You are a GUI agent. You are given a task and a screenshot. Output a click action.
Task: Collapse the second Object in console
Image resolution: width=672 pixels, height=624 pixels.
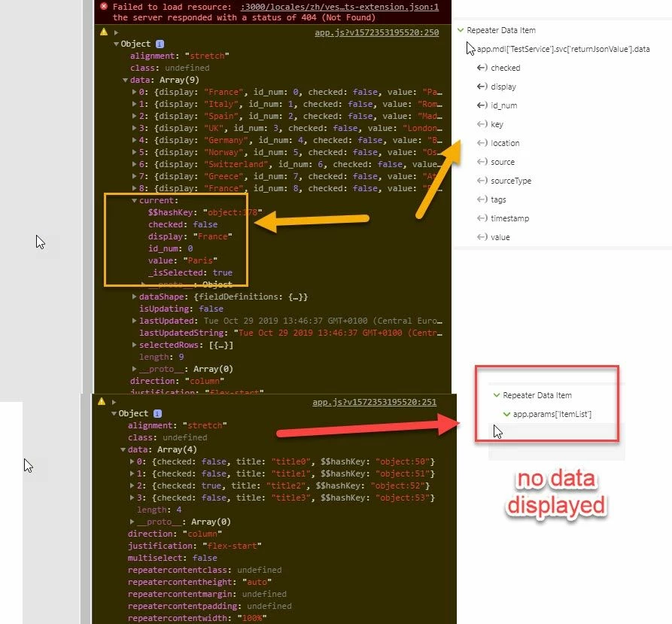(x=114, y=413)
